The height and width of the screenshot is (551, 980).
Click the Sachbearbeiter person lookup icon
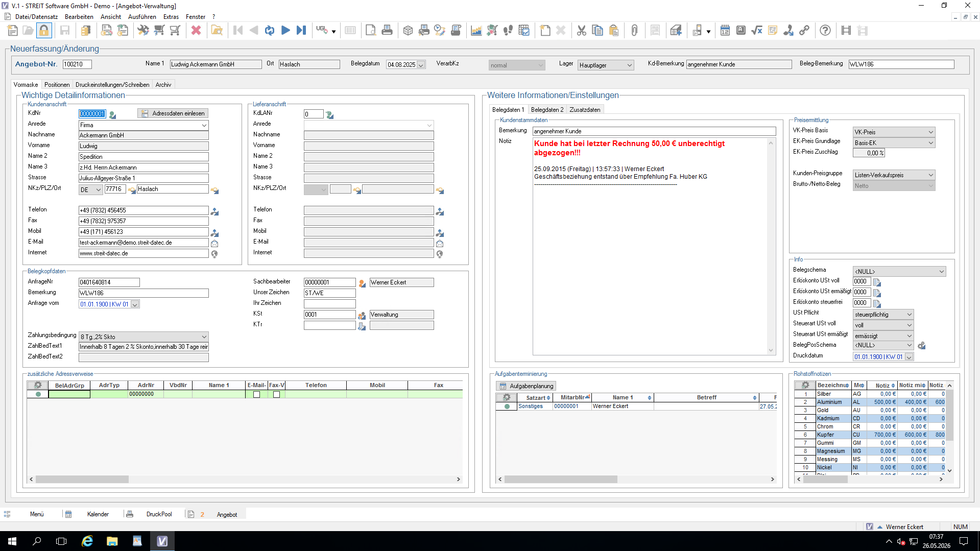click(362, 283)
